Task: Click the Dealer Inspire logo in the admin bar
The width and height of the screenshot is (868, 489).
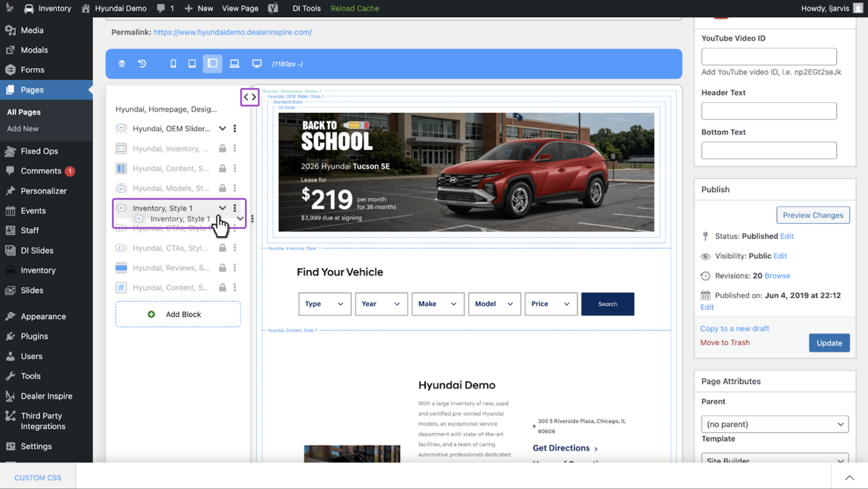Action: [x=10, y=8]
